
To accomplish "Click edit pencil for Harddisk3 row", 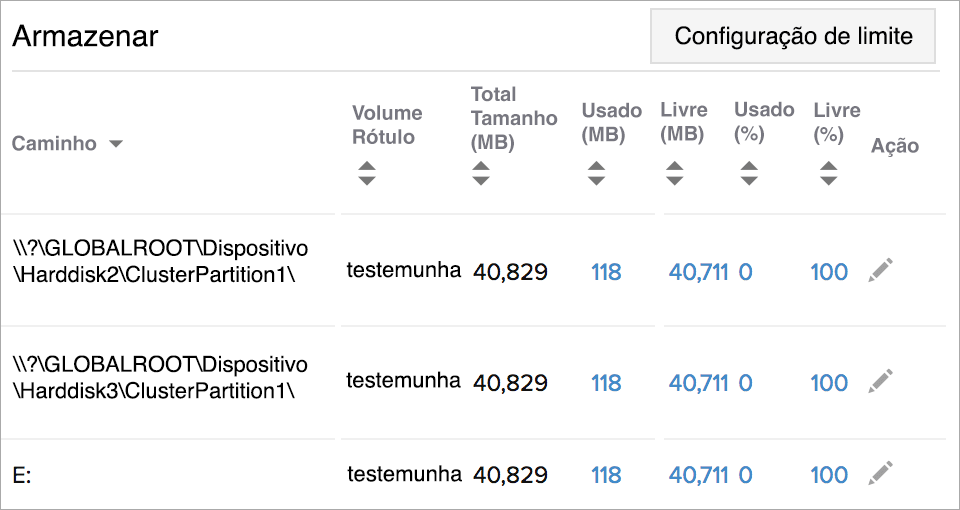I will tap(880, 380).
